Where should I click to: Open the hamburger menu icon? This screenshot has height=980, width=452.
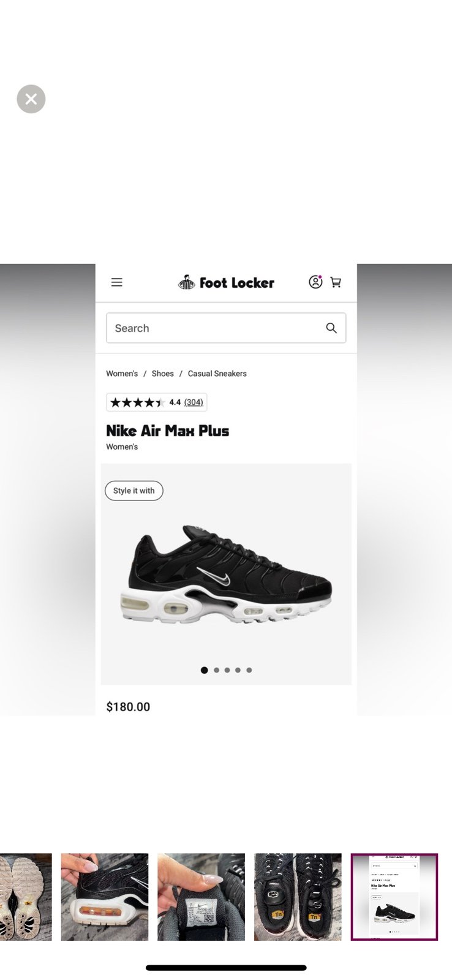[x=116, y=282]
